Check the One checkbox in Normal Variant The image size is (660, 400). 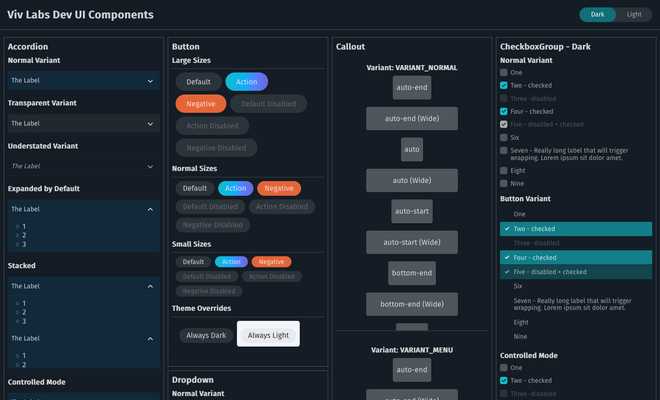(x=504, y=72)
